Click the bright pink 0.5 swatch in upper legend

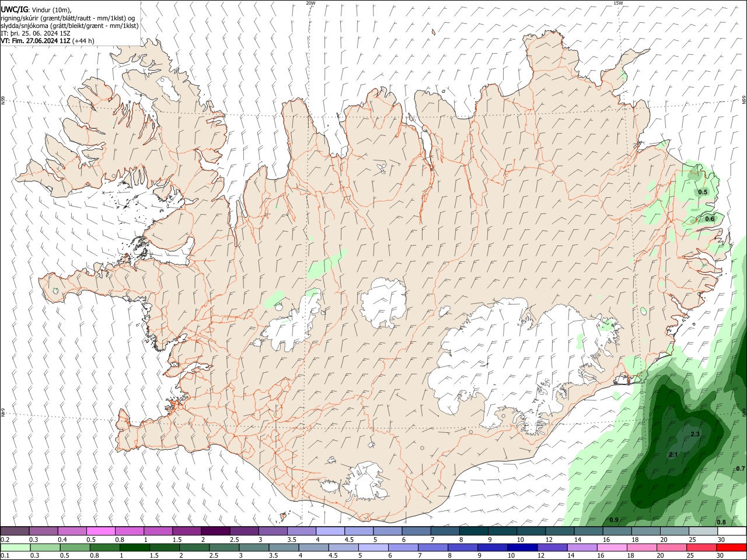[100, 531]
